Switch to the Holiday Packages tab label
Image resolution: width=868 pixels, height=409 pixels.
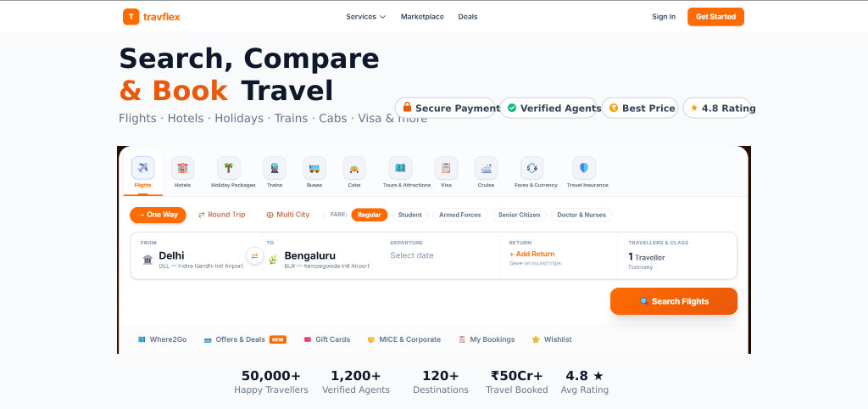233,185
